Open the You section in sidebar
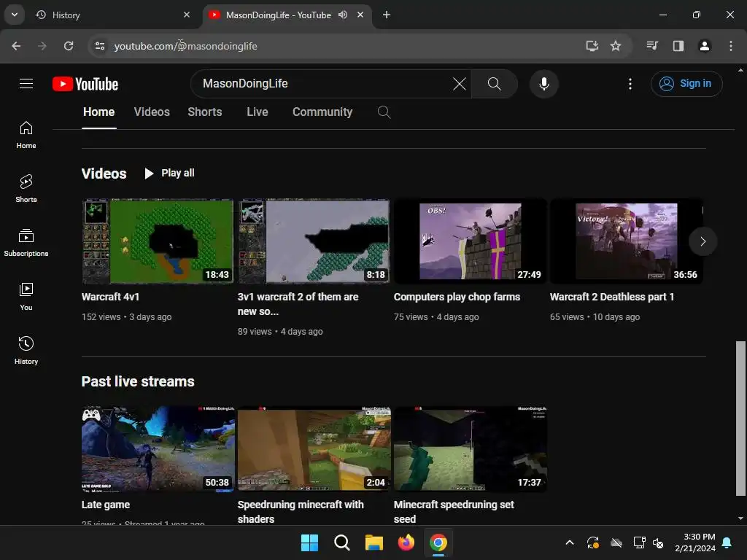Image resolution: width=747 pixels, height=560 pixels. click(26, 296)
